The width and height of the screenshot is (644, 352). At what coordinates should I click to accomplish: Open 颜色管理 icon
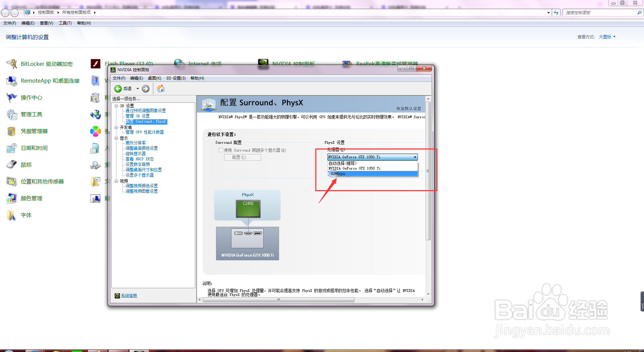[x=12, y=198]
